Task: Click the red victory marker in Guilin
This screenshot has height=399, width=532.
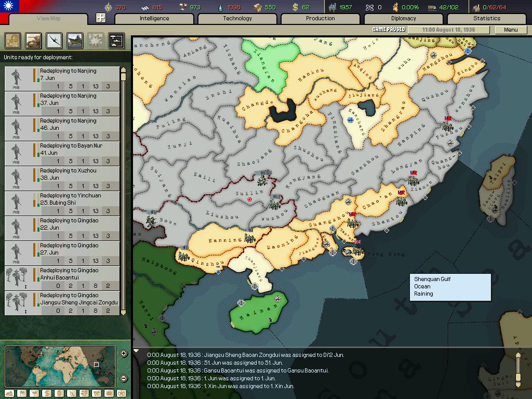Action: tap(249, 199)
